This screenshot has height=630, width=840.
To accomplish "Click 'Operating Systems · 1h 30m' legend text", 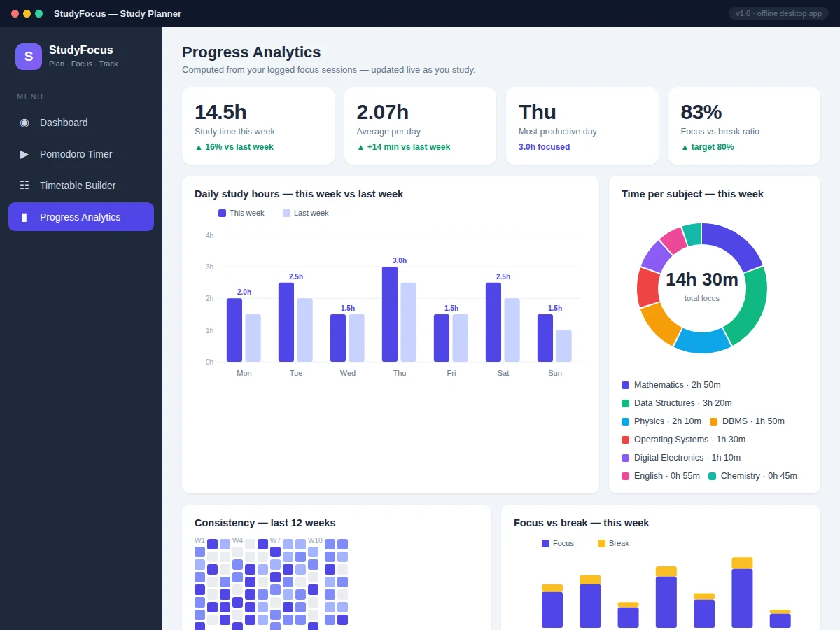I will [x=689, y=440].
